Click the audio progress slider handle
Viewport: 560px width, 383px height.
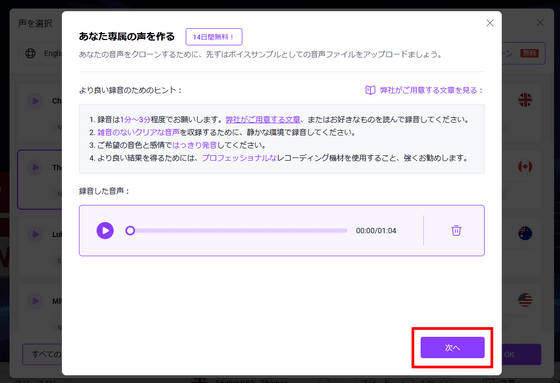130,230
